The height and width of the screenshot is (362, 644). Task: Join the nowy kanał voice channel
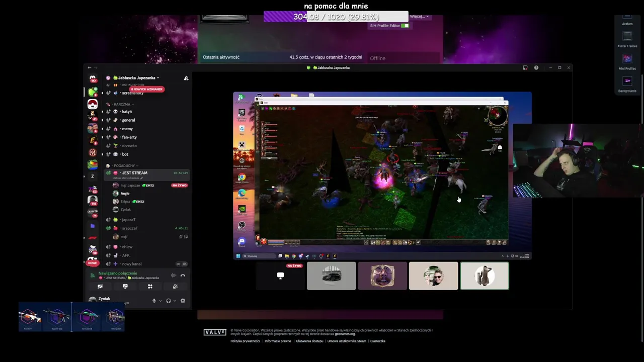[146, 264]
